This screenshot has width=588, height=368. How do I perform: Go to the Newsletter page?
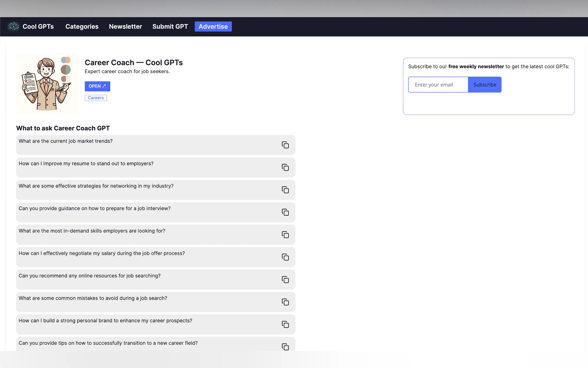pyautogui.click(x=125, y=26)
